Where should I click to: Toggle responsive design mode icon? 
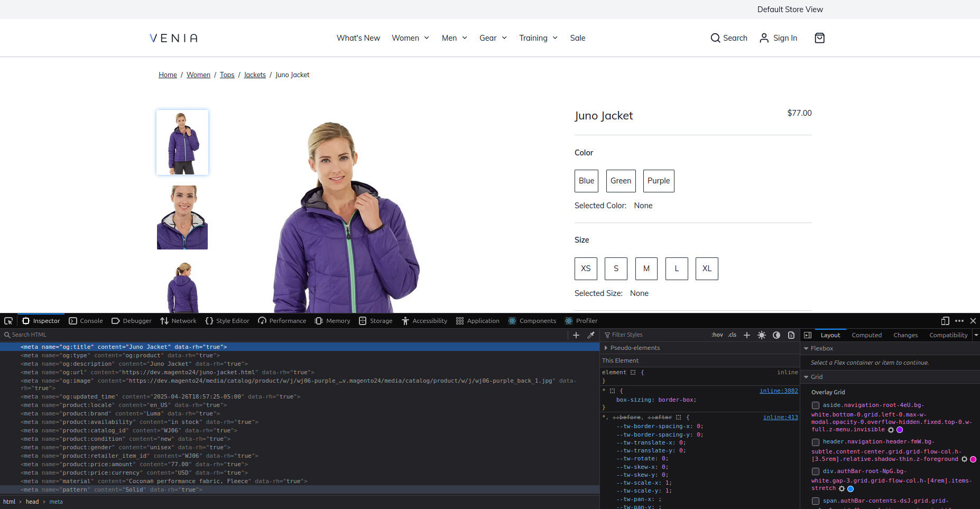[x=945, y=321]
